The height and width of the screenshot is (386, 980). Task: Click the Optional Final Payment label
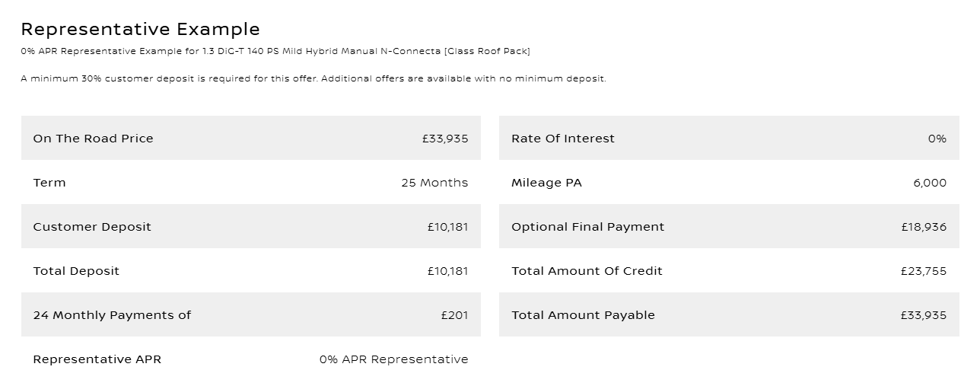587,227
